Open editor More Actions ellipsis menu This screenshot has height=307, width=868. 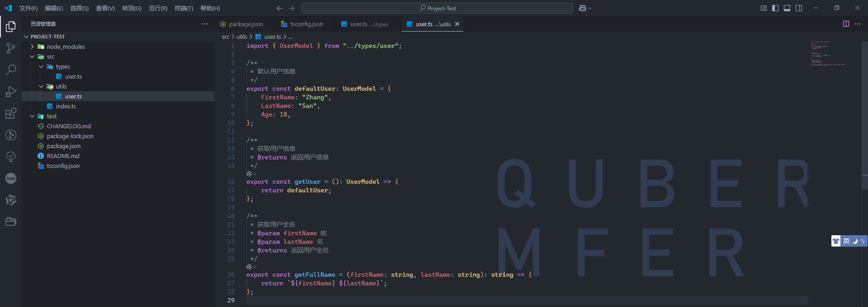pos(858,24)
